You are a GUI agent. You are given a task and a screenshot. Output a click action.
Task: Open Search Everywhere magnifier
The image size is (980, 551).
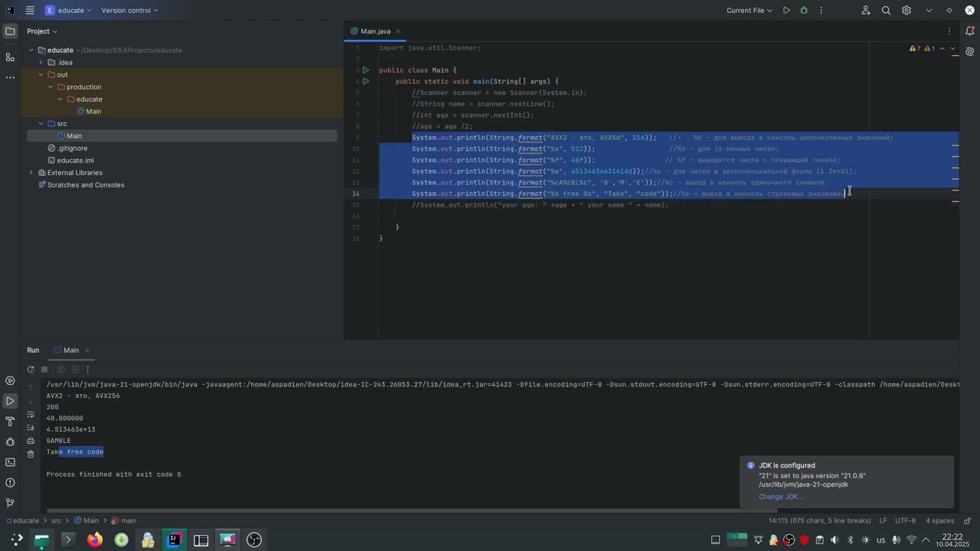(x=886, y=11)
